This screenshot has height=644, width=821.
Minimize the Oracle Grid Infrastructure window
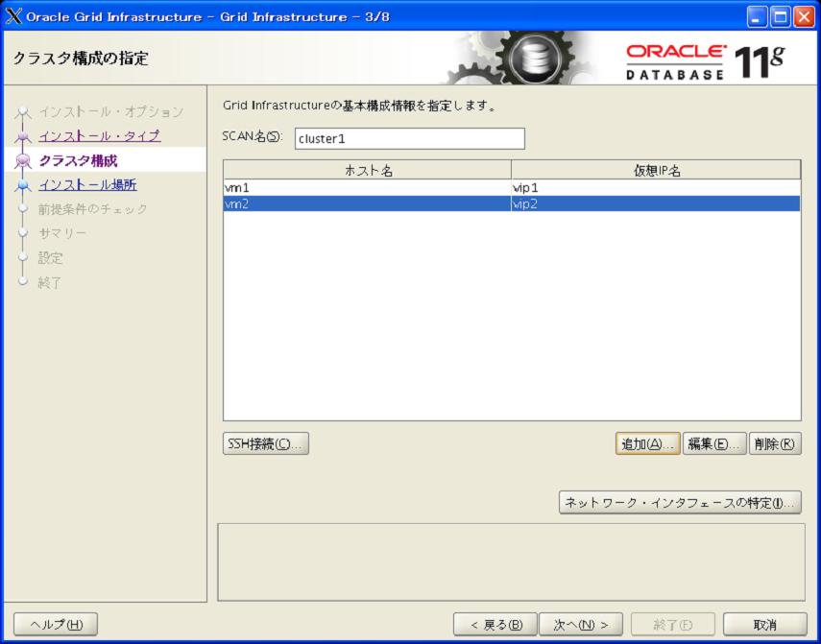tap(756, 17)
